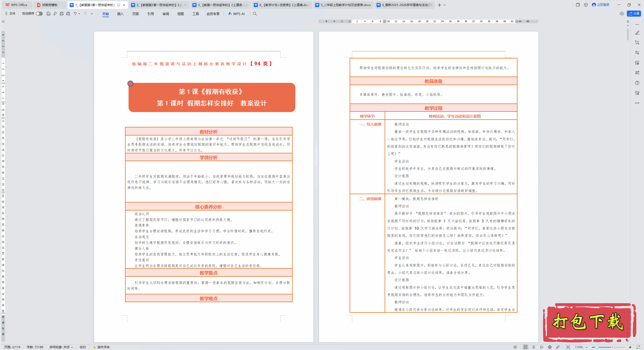
Task: Toggle the 自动保存 autosave switch
Action: 39,14
